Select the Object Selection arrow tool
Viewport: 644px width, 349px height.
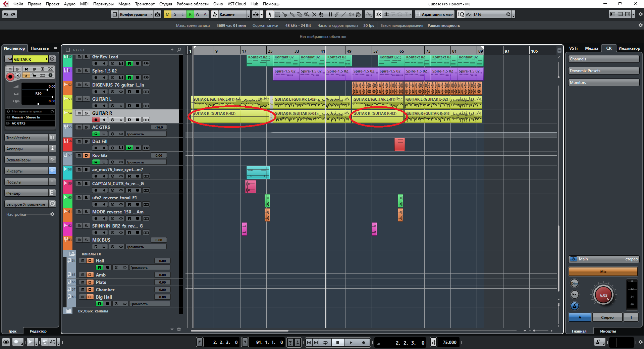click(x=270, y=14)
